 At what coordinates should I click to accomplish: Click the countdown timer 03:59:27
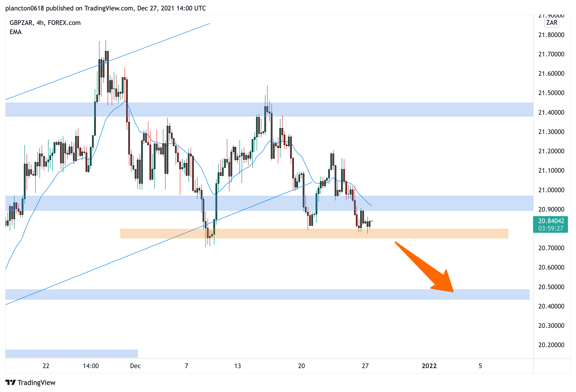(x=551, y=228)
